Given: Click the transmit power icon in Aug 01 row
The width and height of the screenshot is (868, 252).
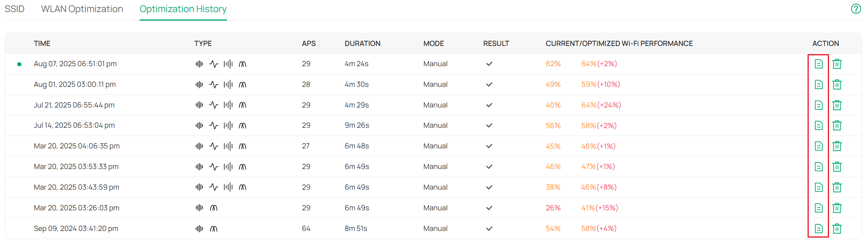Looking at the screenshot, I should coord(214,84).
